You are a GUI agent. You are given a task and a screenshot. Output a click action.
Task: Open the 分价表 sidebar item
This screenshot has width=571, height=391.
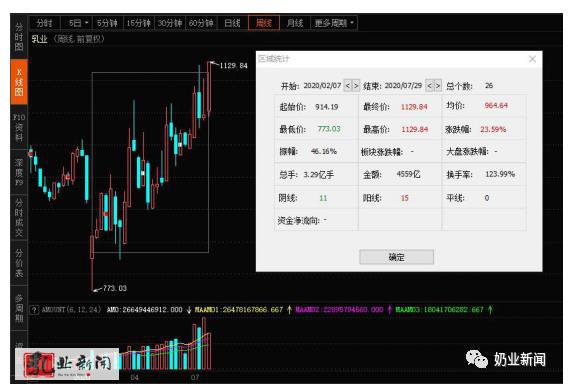coord(19,263)
